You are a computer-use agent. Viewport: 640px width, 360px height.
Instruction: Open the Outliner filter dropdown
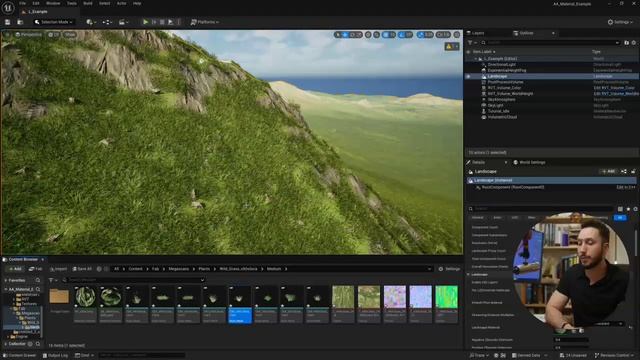471,42
